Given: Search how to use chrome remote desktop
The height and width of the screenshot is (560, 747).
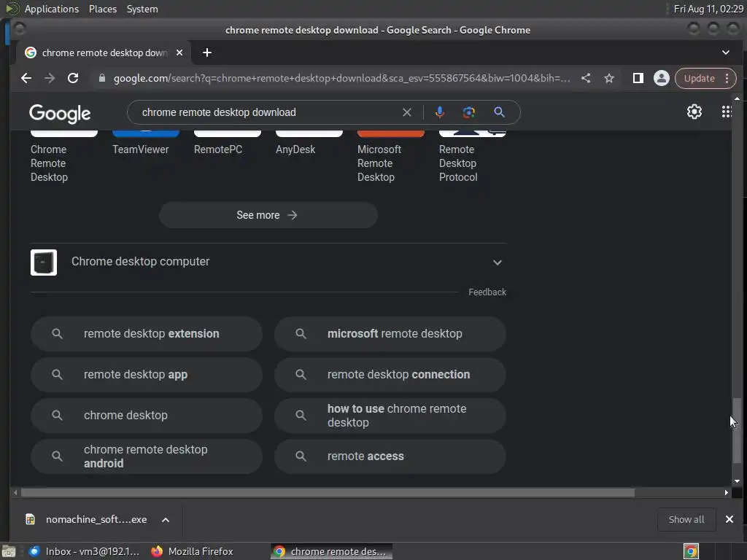Looking at the screenshot, I should click(390, 415).
